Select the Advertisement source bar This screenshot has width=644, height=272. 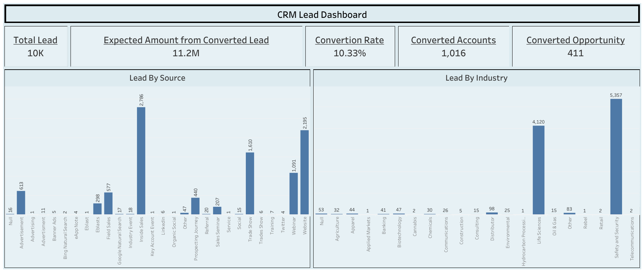21,203
